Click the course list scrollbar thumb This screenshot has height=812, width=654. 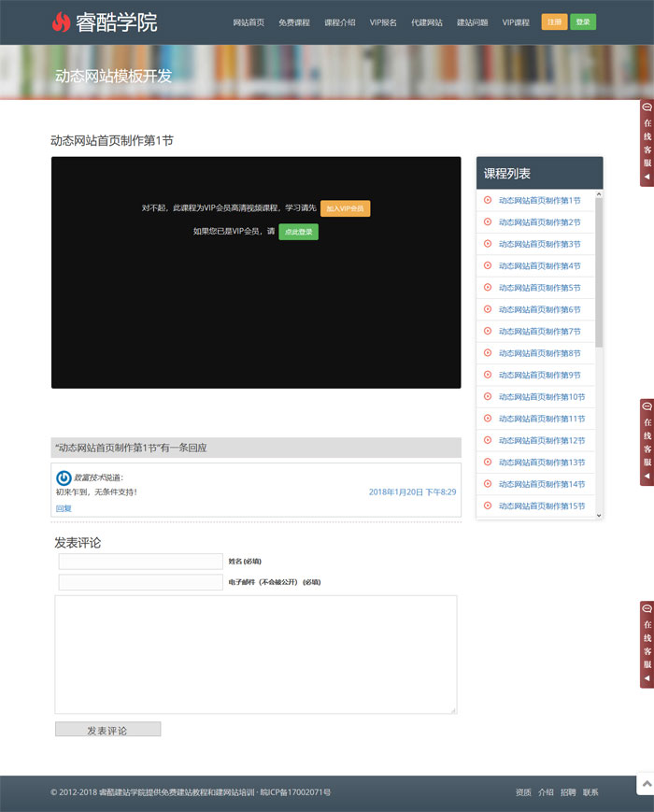coord(599,271)
